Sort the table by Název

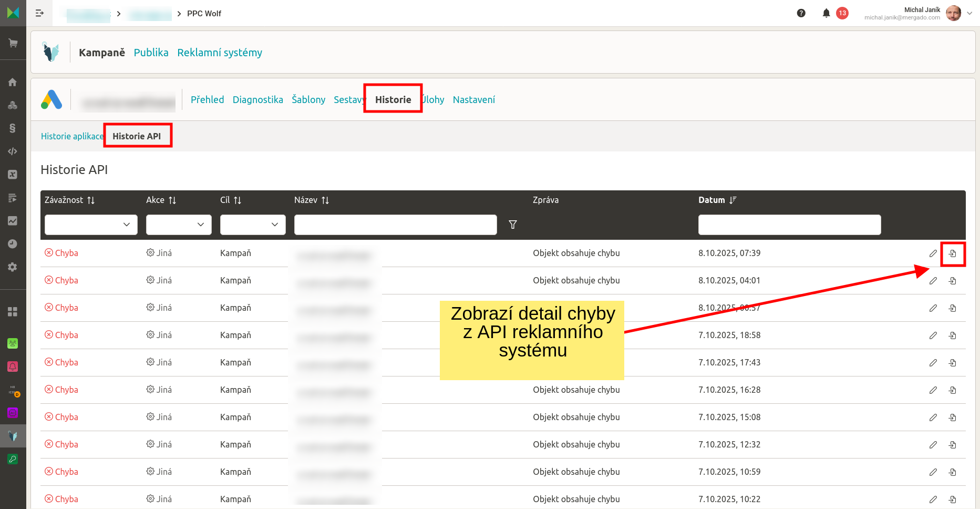coord(325,200)
